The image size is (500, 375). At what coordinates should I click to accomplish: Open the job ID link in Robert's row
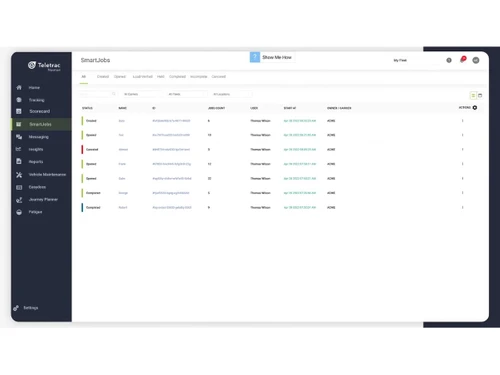[172, 207]
